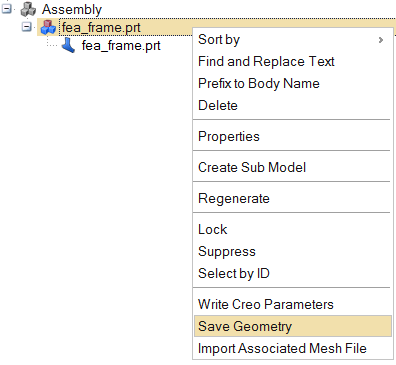Choose Lock from the context menu
The height and width of the screenshot is (365, 396).
coord(212,229)
